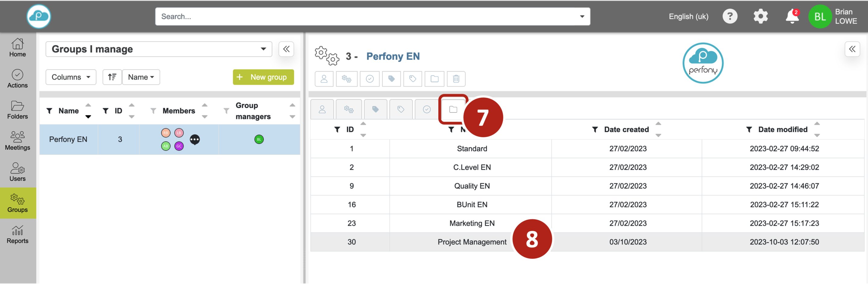Screen dimensions: 868x284
Task: Open the settings gear in header
Action: click(x=760, y=17)
